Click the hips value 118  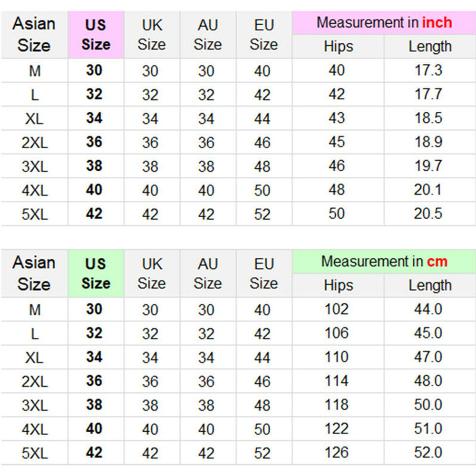tap(337, 405)
